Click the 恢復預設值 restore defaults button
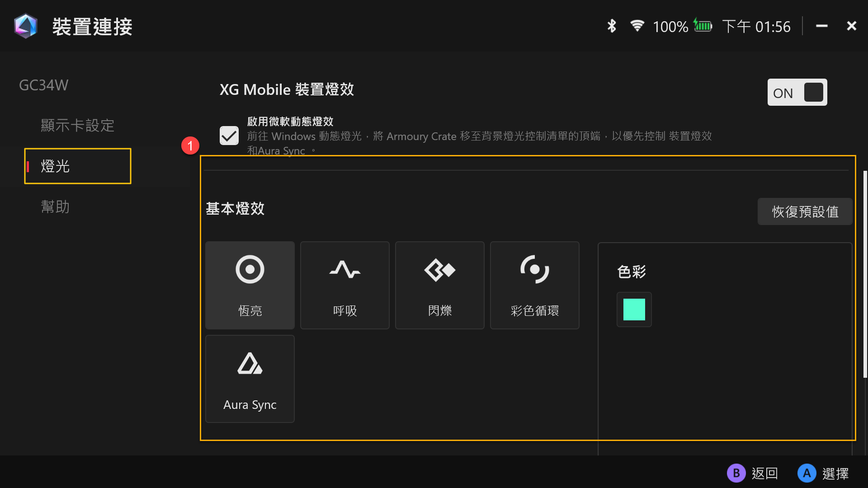The width and height of the screenshot is (868, 488). pos(805,211)
